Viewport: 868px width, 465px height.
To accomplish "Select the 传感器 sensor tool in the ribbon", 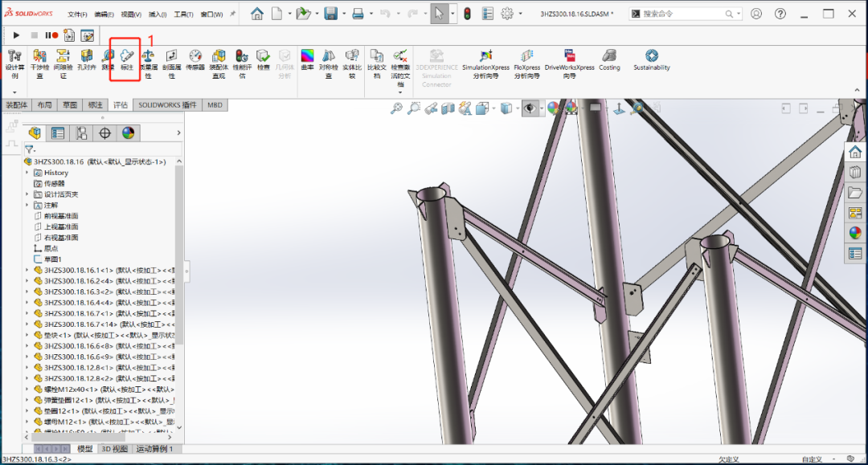I will pyautogui.click(x=195, y=59).
